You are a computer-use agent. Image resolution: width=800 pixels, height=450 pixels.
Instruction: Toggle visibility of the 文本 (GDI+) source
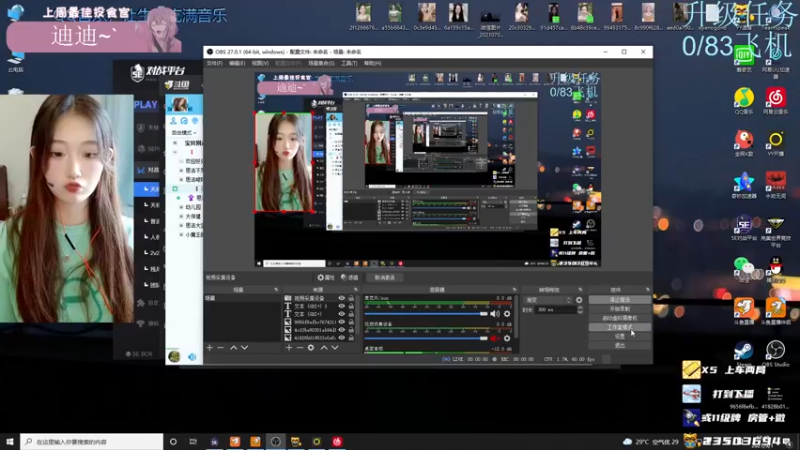coord(341,314)
